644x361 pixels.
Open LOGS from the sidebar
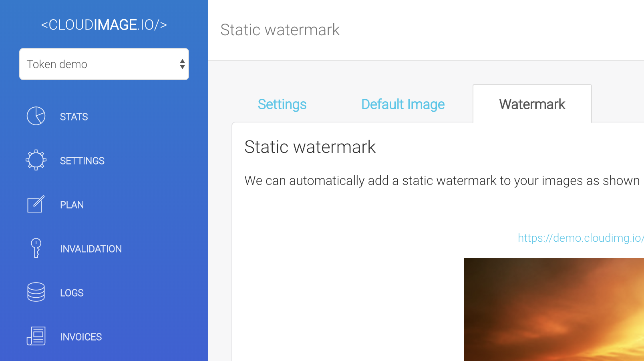(x=72, y=293)
